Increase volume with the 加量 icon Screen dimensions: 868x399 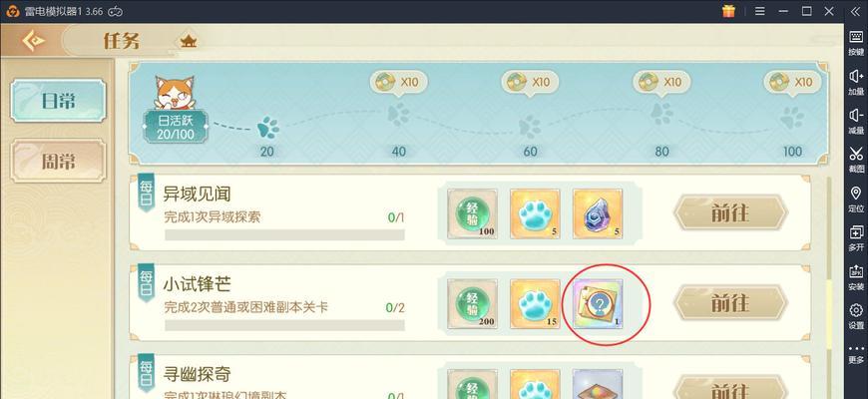tap(856, 82)
